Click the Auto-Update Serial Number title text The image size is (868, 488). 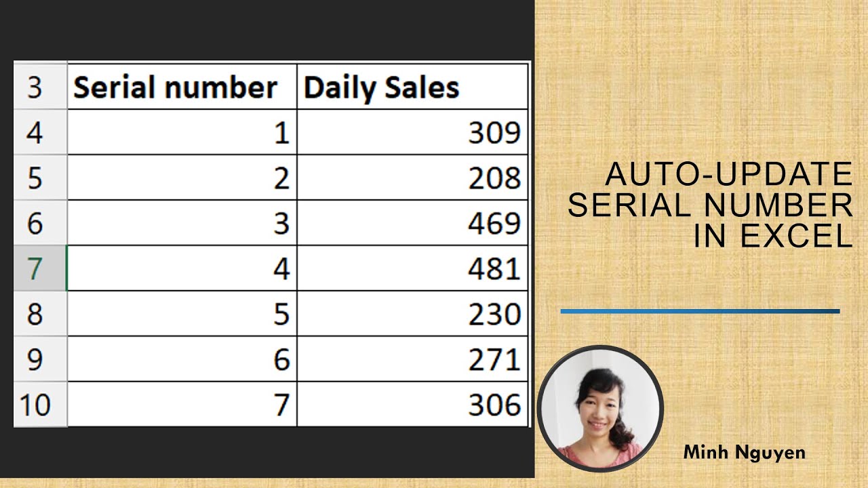tap(711, 205)
